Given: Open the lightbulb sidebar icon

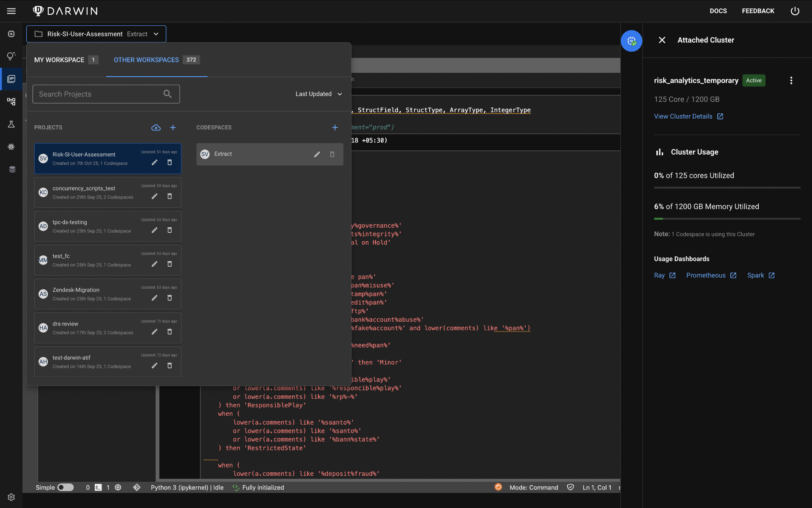Looking at the screenshot, I should click(x=11, y=56).
